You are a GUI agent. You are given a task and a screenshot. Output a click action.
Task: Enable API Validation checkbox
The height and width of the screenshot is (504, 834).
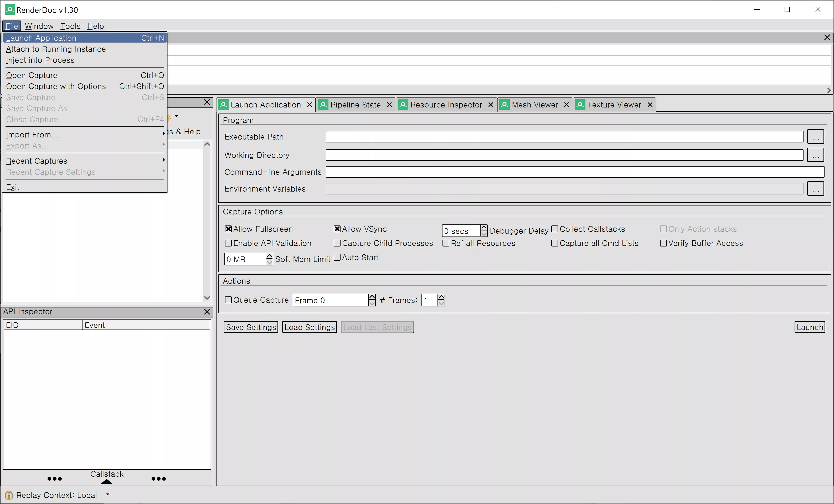coord(228,243)
